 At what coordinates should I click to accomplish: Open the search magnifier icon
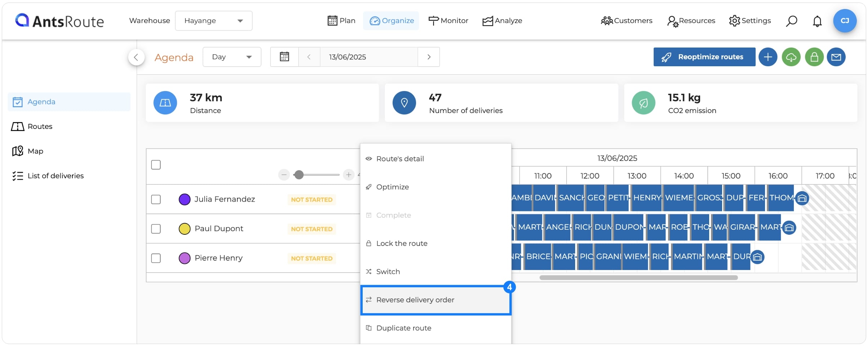pos(791,21)
